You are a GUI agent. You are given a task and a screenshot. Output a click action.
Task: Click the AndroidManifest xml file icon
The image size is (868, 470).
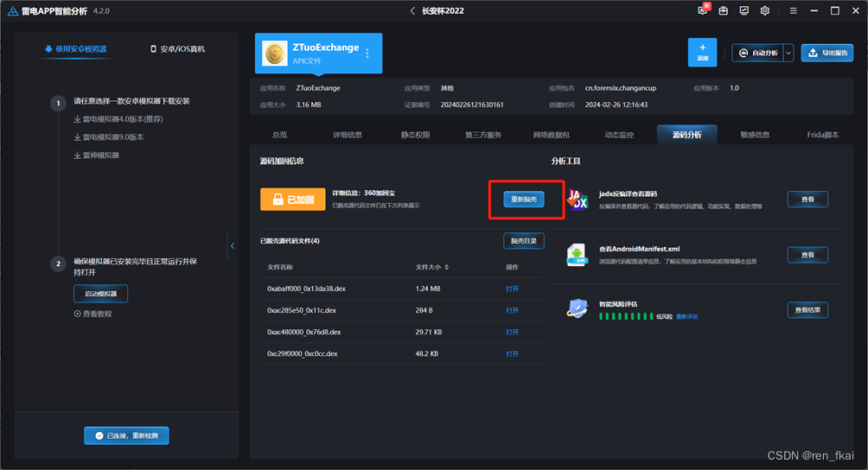(x=578, y=254)
